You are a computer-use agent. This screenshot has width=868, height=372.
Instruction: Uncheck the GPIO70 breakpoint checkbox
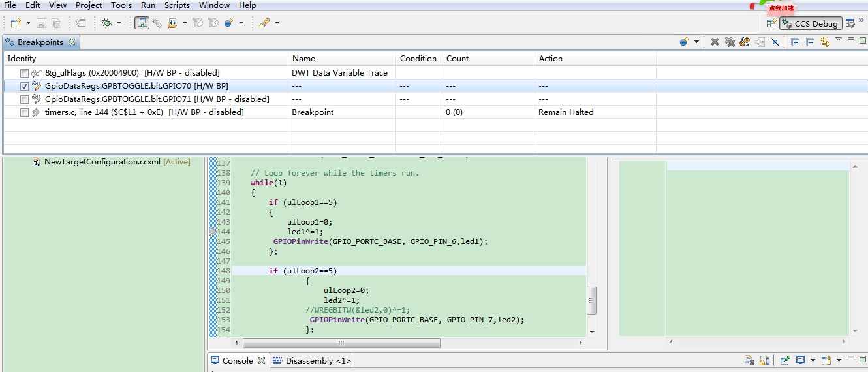(25, 86)
